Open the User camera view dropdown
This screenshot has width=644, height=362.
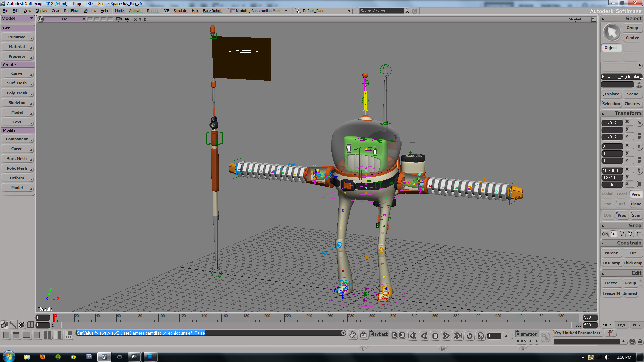click(65, 19)
